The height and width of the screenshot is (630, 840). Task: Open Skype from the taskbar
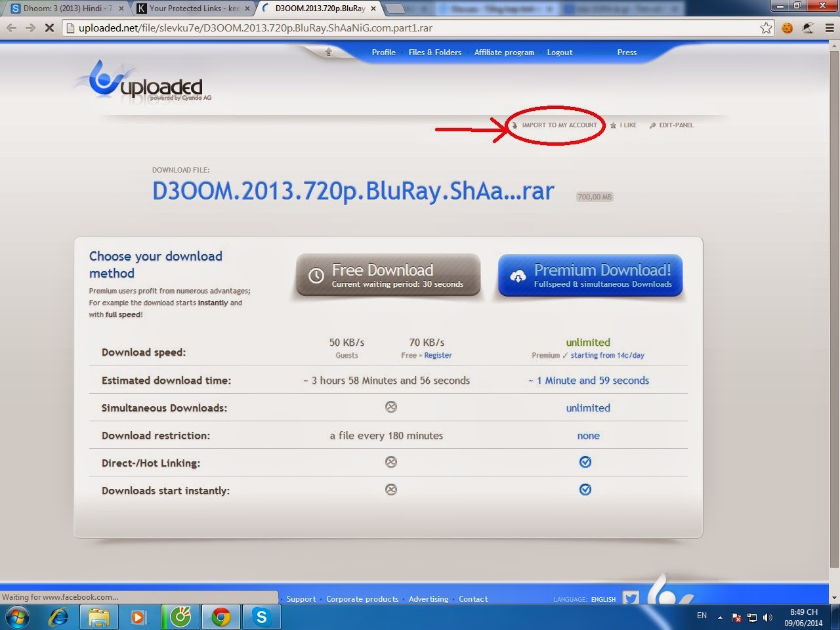(262, 618)
